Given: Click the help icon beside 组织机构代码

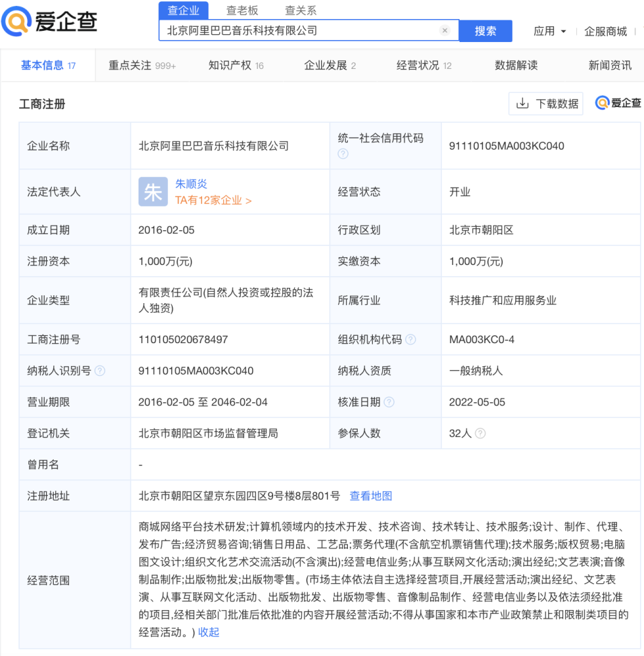Looking at the screenshot, I should [x=411, y=339].
